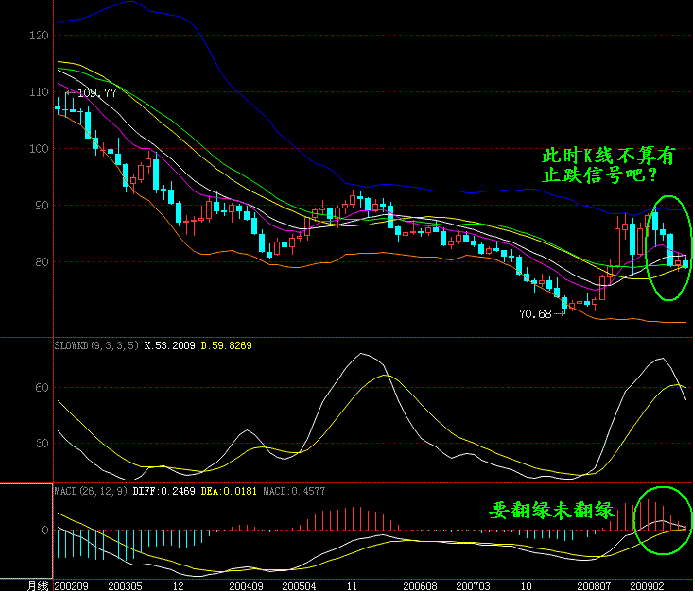This screenshot has height=593, width=695.
Task: Click the 0 axis label in MACD panel
Action: click(45, 531)
